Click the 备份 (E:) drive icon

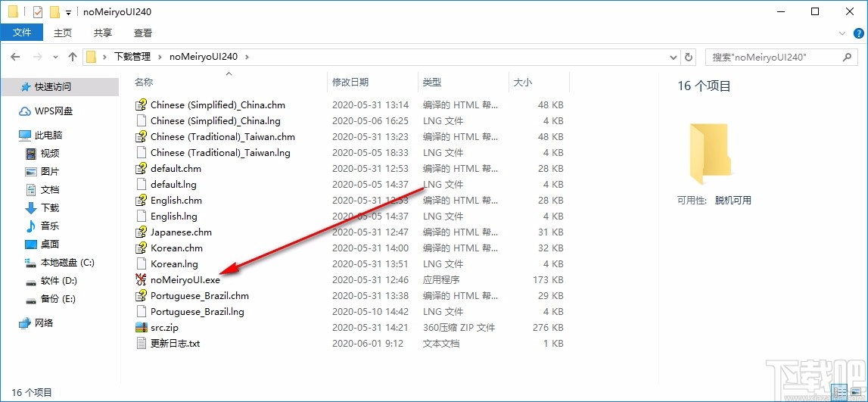31,299
